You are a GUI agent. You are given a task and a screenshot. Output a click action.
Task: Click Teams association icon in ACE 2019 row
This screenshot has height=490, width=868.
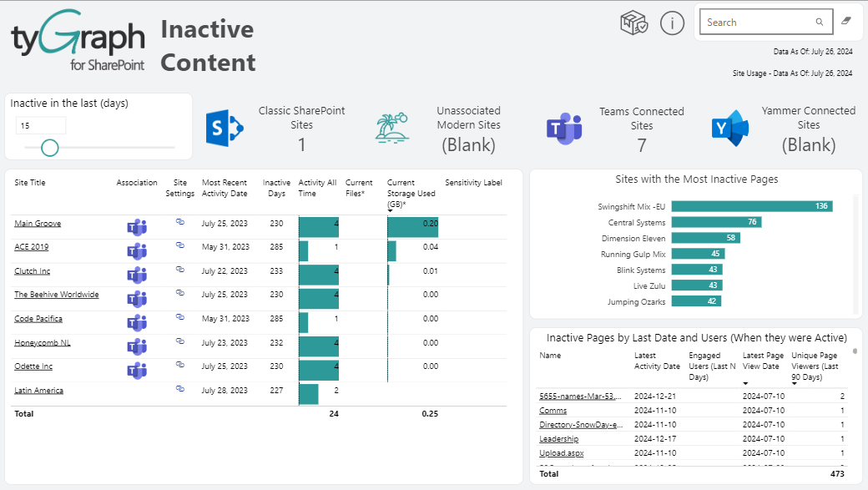pyautogui.click(x=137, y=250)
